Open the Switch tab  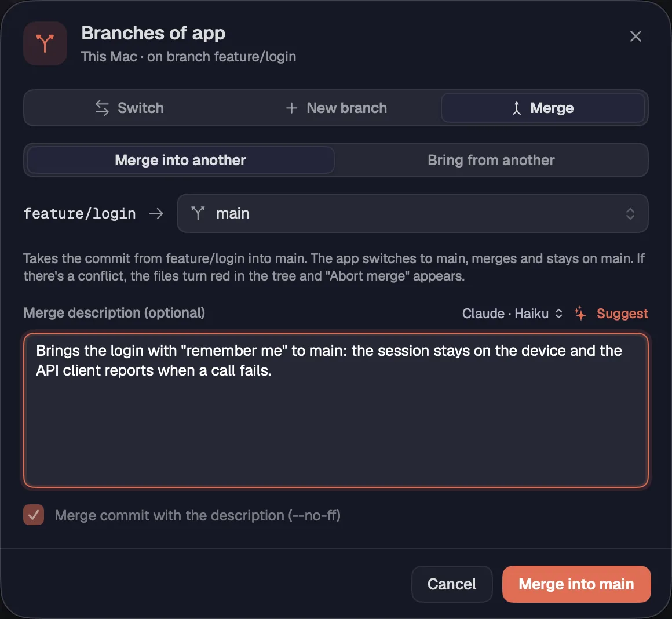click(129, 108)
